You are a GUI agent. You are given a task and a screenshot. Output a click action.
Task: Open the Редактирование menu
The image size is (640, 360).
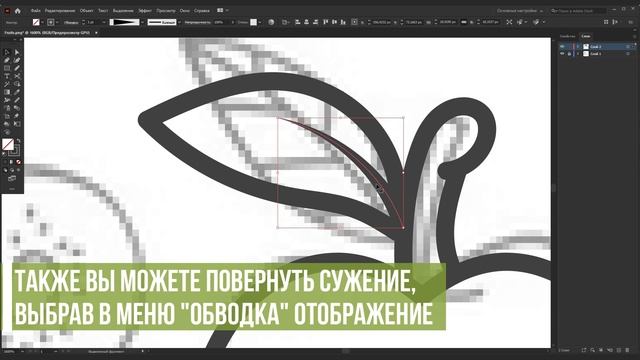[60, 11]
